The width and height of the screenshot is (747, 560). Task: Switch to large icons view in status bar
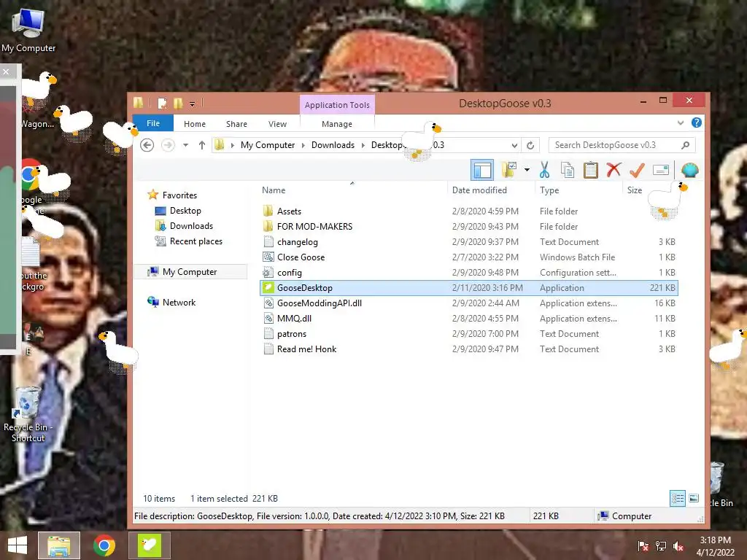(x=694, y=499)
